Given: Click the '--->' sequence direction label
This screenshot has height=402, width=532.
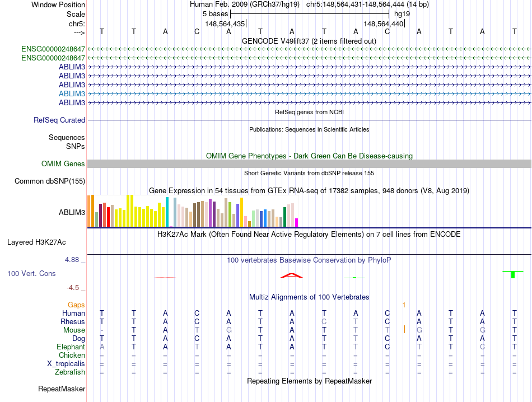Looking at the screenshot, I should (80, 32).
